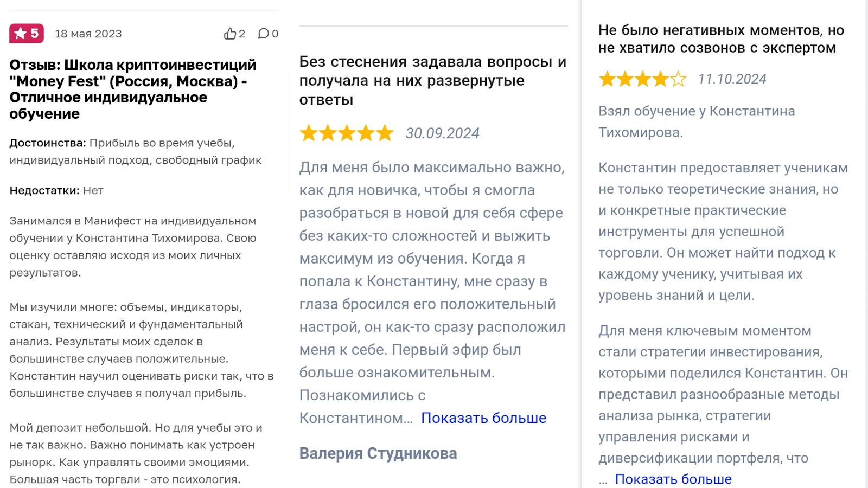Click the red 5-star rating badge

pos(25,33)
